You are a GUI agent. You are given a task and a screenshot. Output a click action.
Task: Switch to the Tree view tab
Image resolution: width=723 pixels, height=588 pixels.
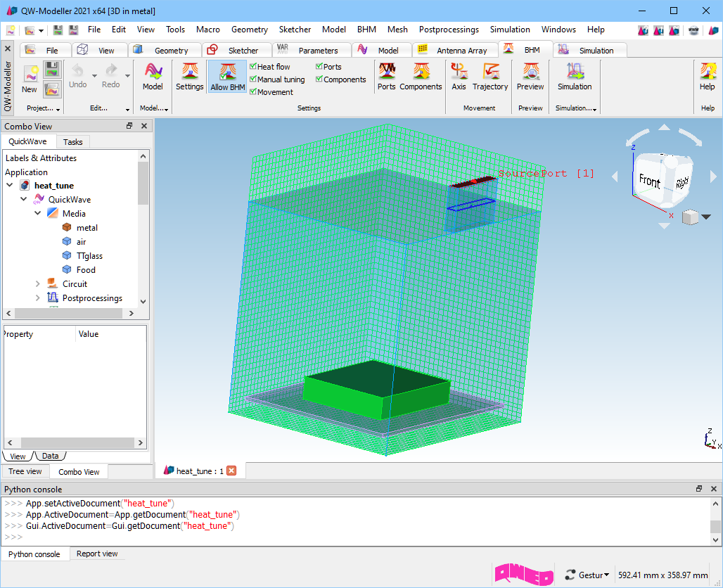click(x=25, y=471)
